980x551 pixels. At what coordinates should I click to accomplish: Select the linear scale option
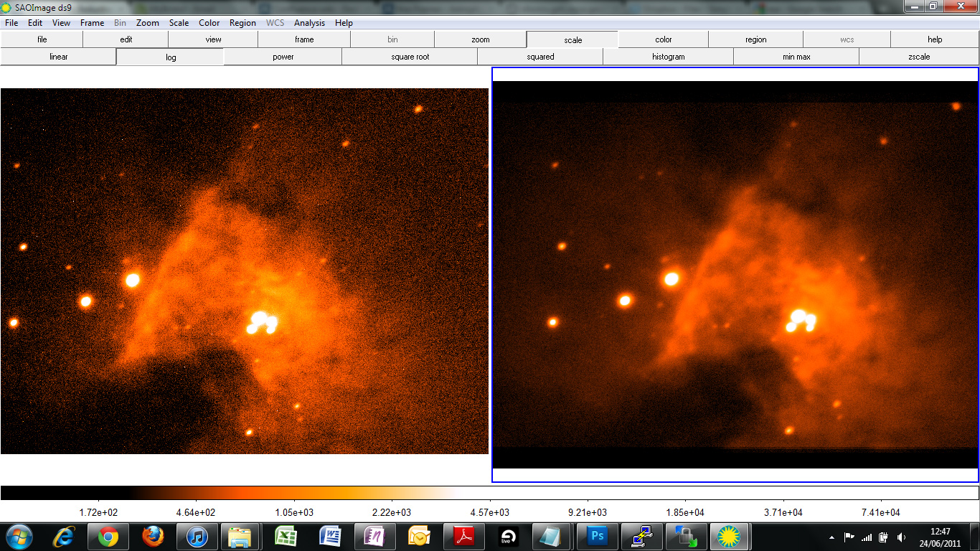(x=59, y=57)
